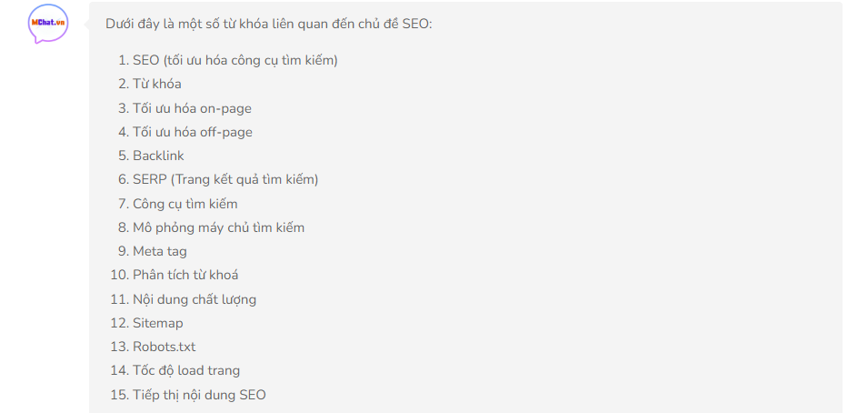Click the "Tối ưu hóa off-page" entry

coord(193,132)
